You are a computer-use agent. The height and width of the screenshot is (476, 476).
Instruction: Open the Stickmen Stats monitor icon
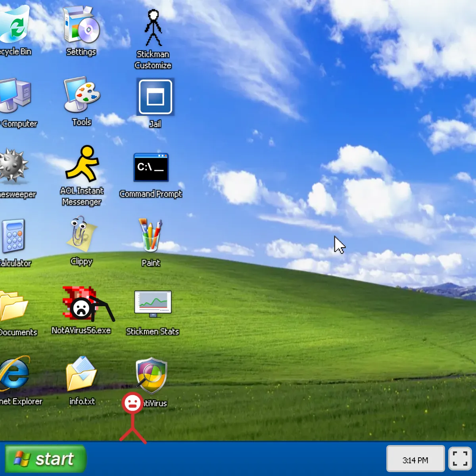pos(153,304)
